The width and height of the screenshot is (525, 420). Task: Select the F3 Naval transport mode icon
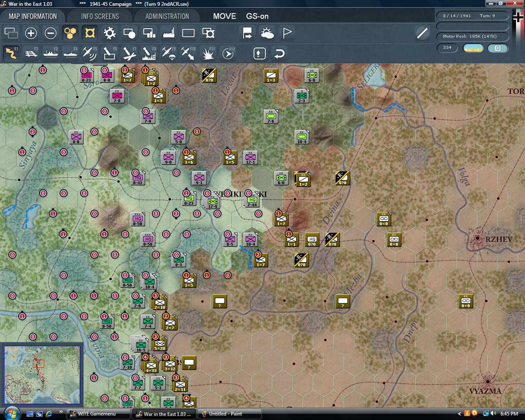[x=51, y=53]
